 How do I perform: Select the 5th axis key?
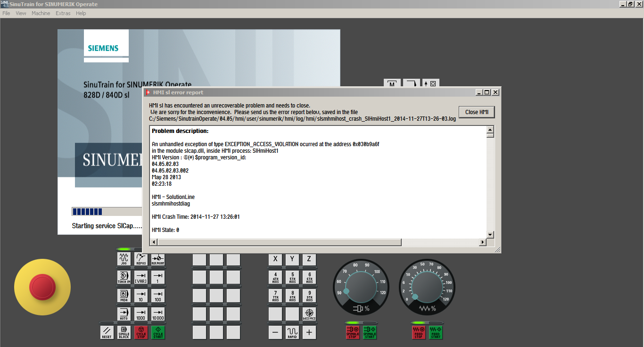click(292, 277)
